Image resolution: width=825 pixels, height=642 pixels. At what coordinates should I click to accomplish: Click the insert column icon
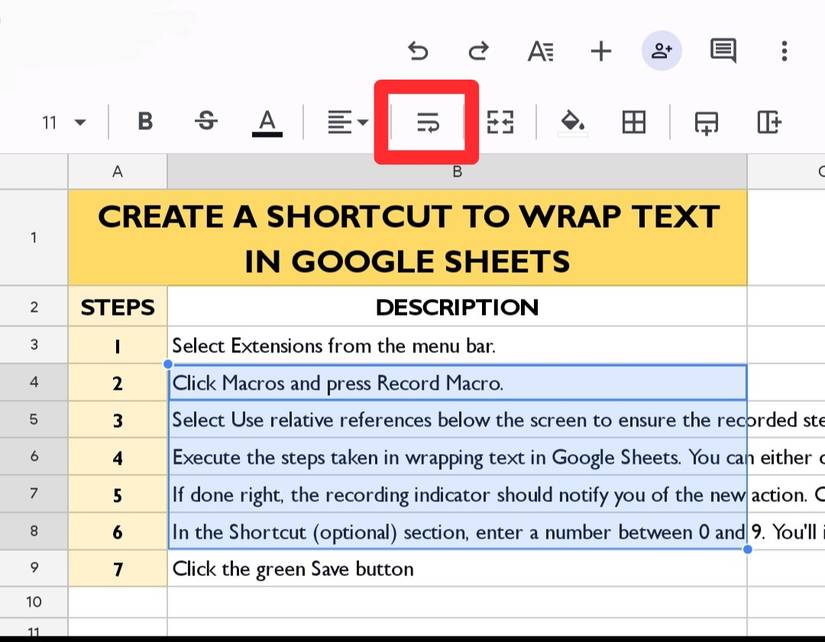tap(768, 123)
